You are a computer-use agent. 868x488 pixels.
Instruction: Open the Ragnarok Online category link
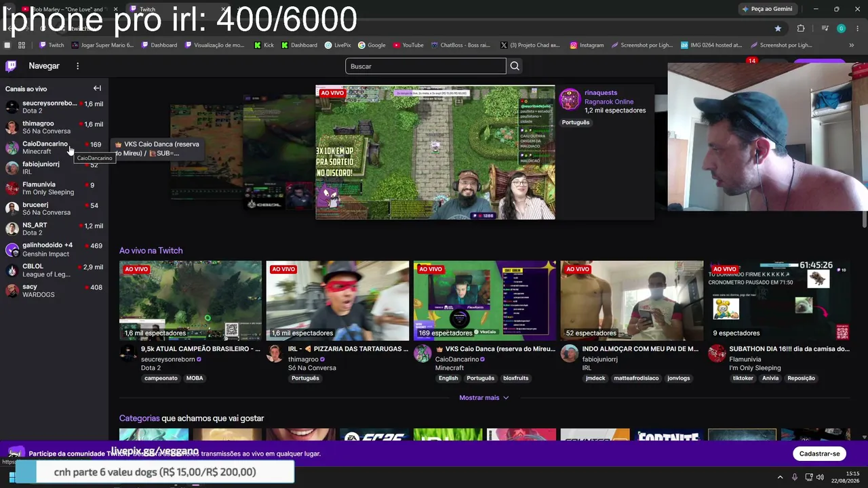(609, 102)
